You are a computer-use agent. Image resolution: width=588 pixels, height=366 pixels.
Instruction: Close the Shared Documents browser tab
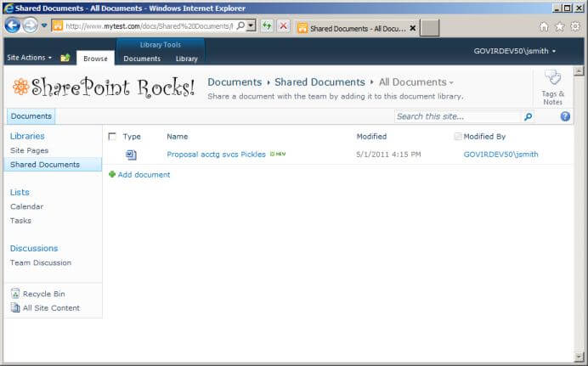pyautogui.click(x=412, y=28)
